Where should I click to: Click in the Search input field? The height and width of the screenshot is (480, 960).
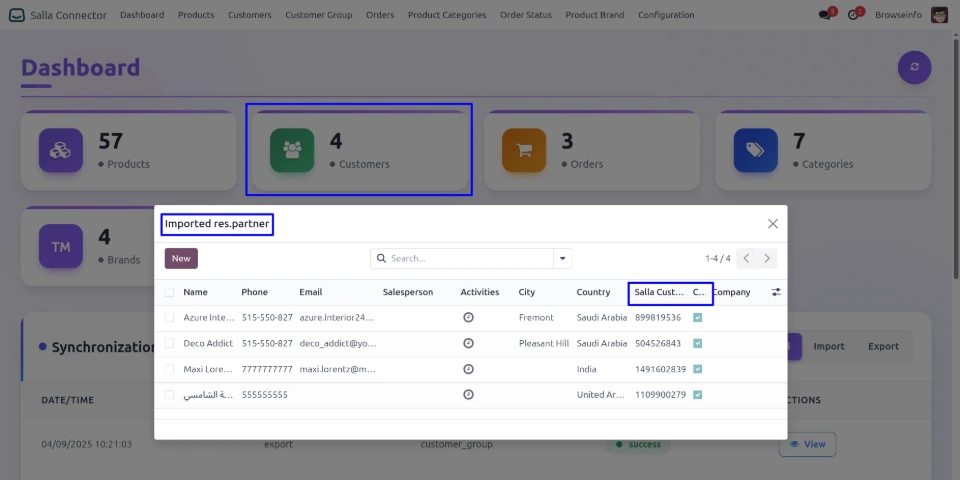tap(465, 258)
